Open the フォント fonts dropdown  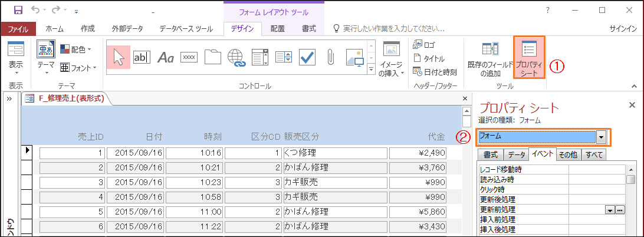click(x=78, y=67)
